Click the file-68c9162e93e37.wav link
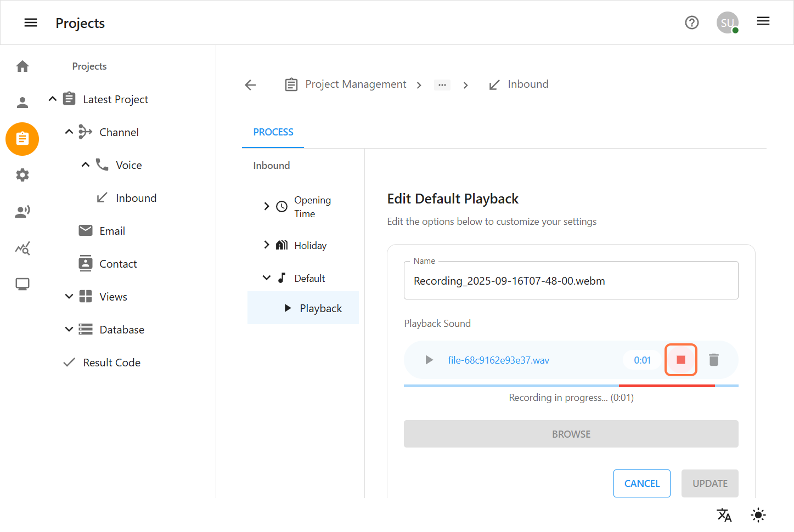Viewport: 794px width, 532px height. [x=498, y=360]
